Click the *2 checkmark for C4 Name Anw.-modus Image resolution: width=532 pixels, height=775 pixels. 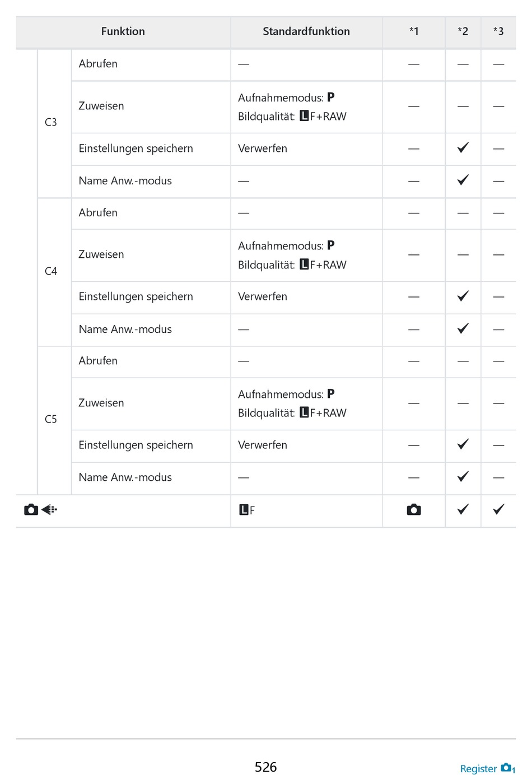coord(463,328)
